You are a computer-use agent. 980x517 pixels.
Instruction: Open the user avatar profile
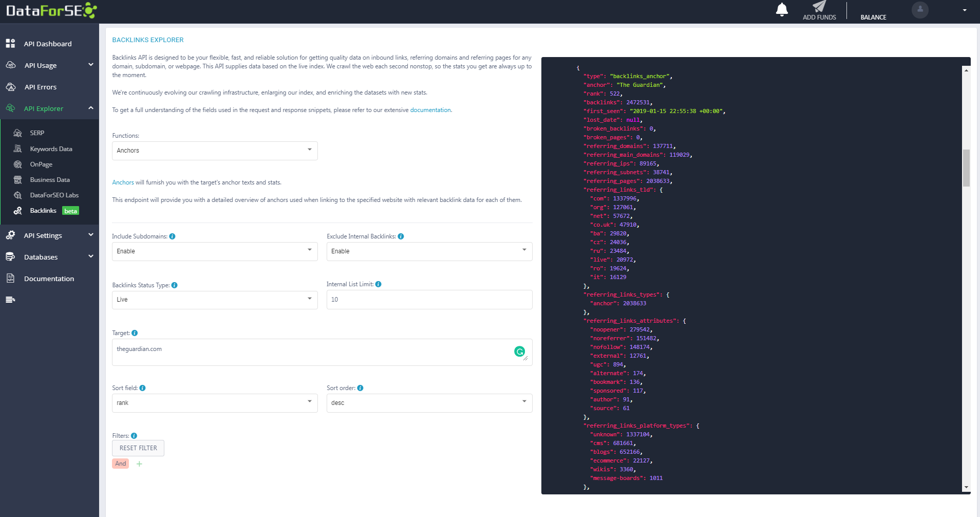(x=920, y=10)
